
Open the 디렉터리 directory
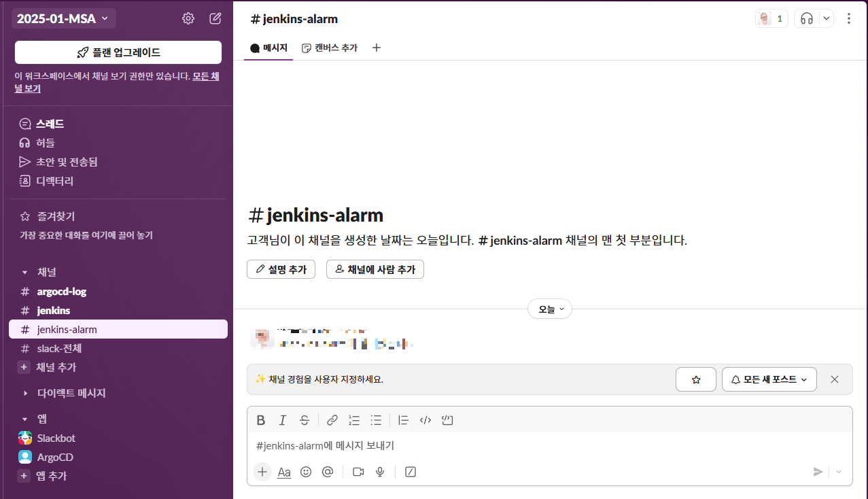pos(46,181)
